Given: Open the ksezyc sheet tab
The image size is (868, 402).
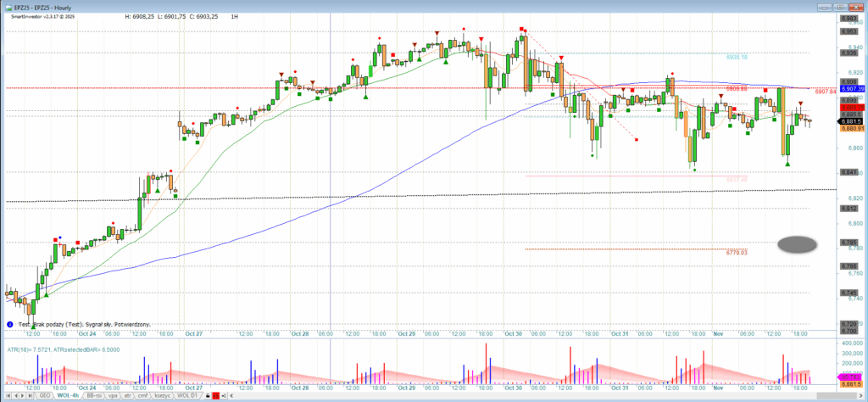Looking at the screenshot, I should 161,395.
